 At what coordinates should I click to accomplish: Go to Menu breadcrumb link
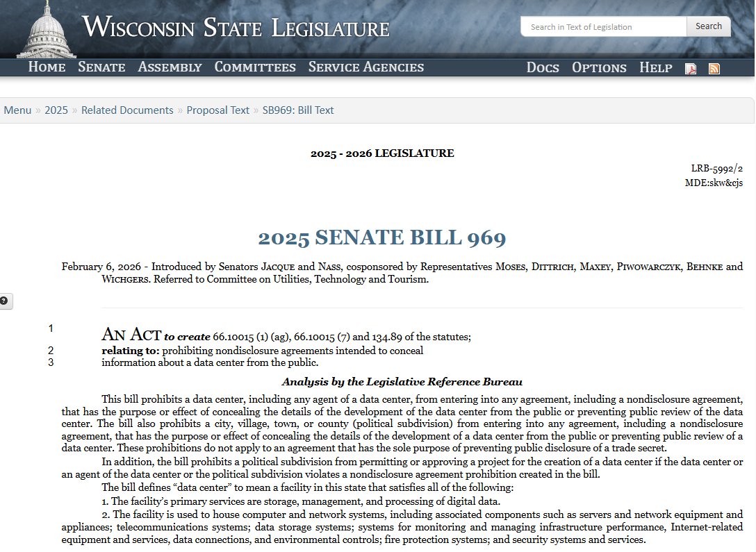[x=17, y=110]
